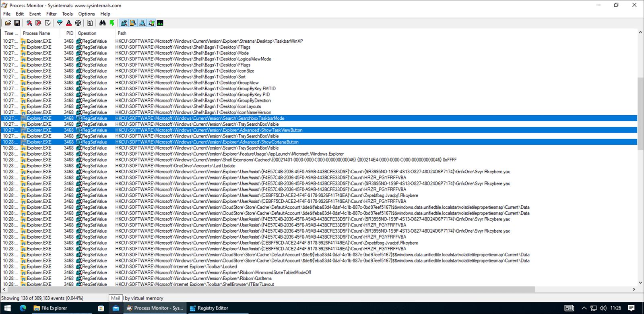The width and height of the screenshot is (644, 314).
Task: Select the Desktop\GroupByKey:FMTID row
Action: point(320,89)
